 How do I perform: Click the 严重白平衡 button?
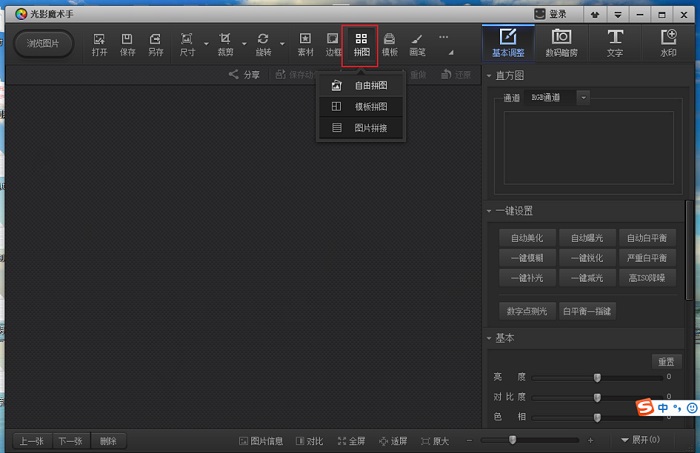pyautogui.click(x=647, y=258)
